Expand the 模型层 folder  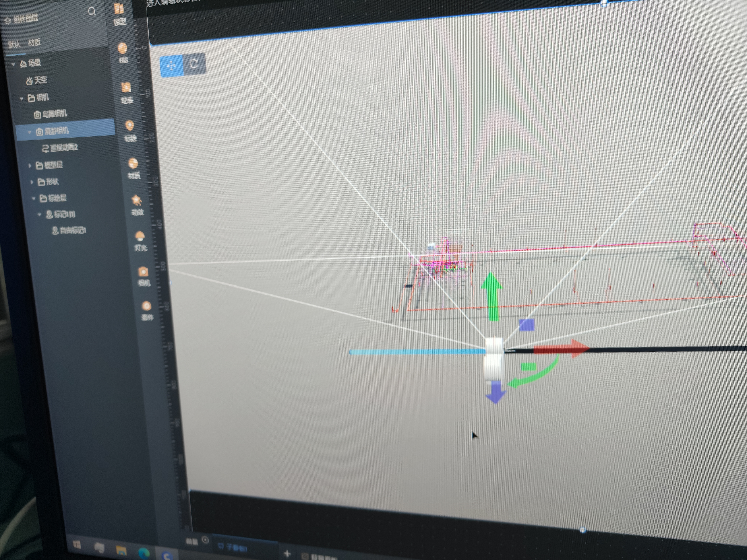pyautogui.click(x=30, y=165)
